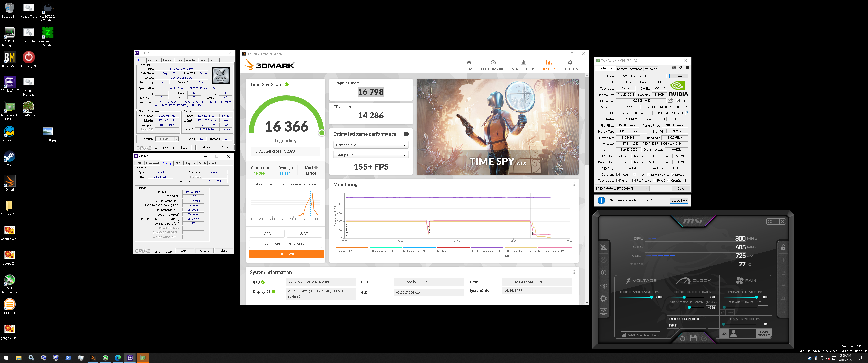
Task: Click LOAD button in 3DMark
Action: 266,234
